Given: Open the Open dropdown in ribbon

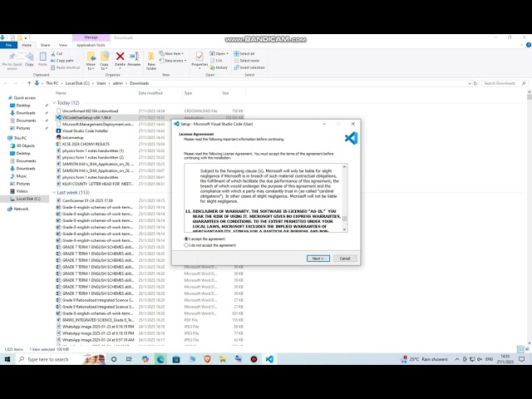Looking at the screenshot, I should coord(219,53).
